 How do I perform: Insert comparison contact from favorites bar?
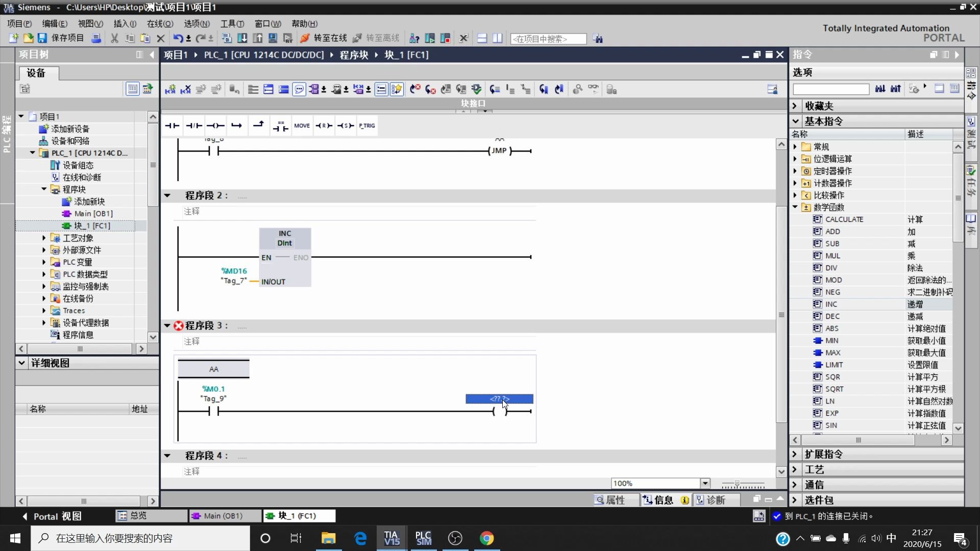(x=280, y=126)
